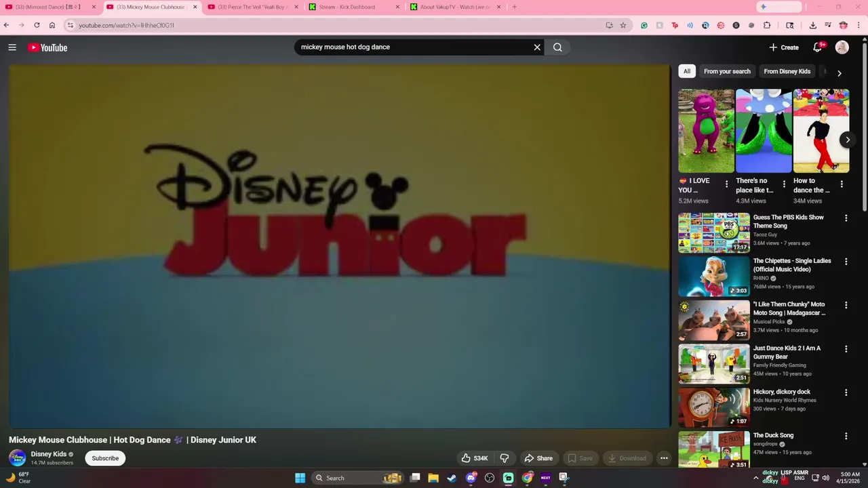The image size is (868, 488).
Task: Select the From your search chip
Action: click(x=727, y=71)
